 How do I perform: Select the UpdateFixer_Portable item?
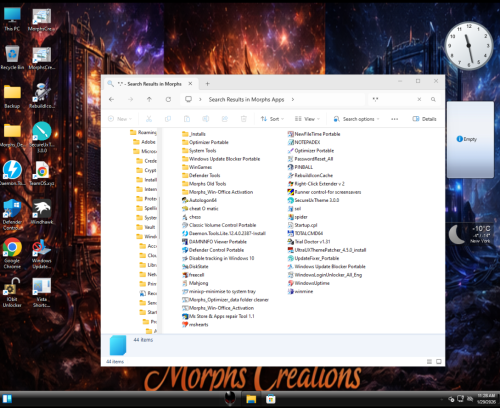[313, 258]
